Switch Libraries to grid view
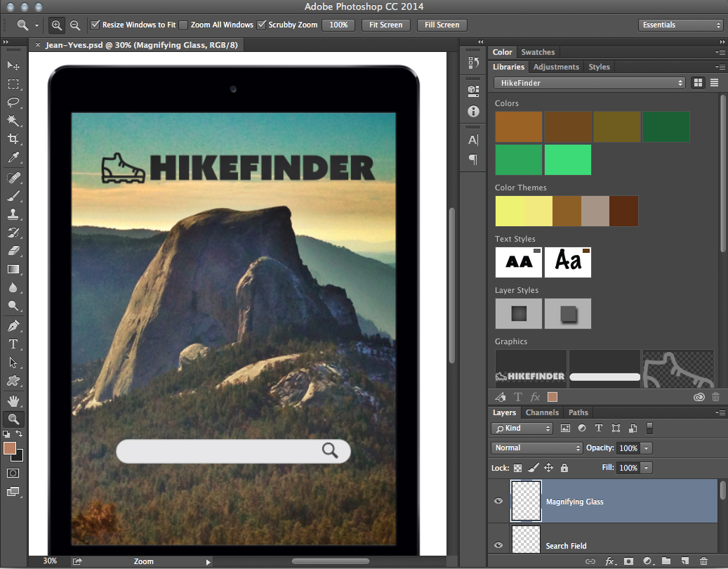This screenshot has width=728, height=569. click(x=698, y=83)
